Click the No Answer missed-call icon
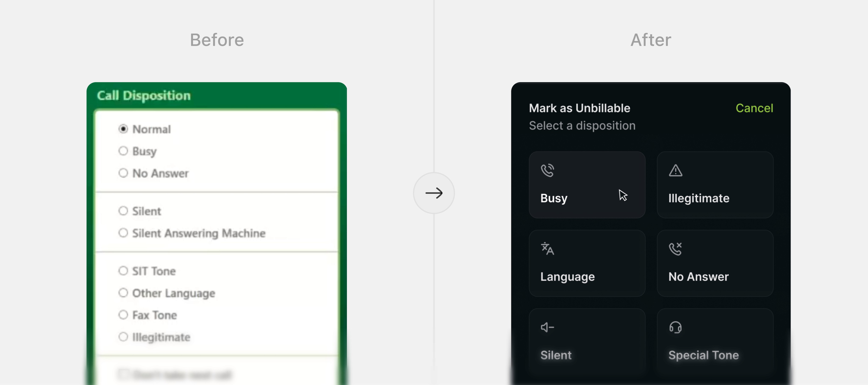The width and height of the screenshot is (868, 385). coord(675,249)
